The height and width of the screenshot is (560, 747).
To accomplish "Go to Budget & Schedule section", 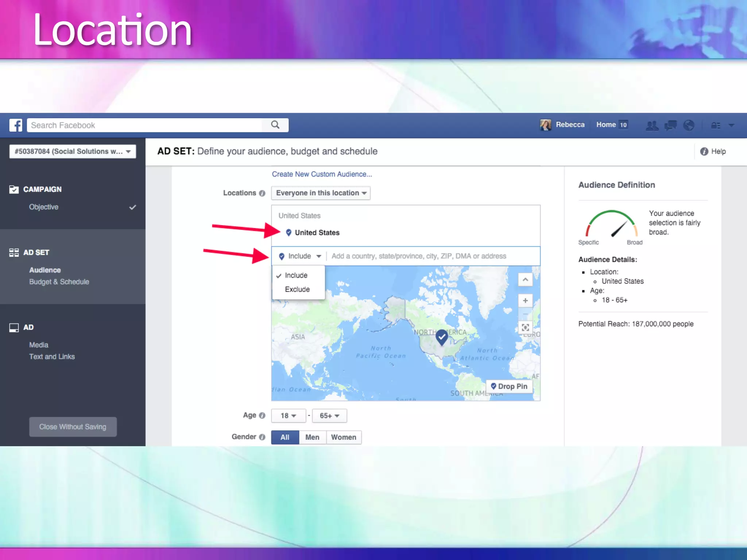I will click(59, 282).
